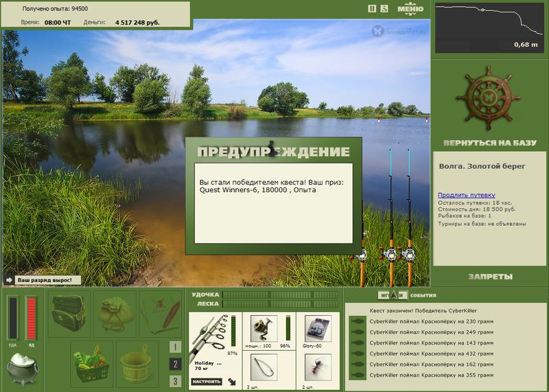Click the 'Ваш разряд вырос!' notification

point(48,280)
